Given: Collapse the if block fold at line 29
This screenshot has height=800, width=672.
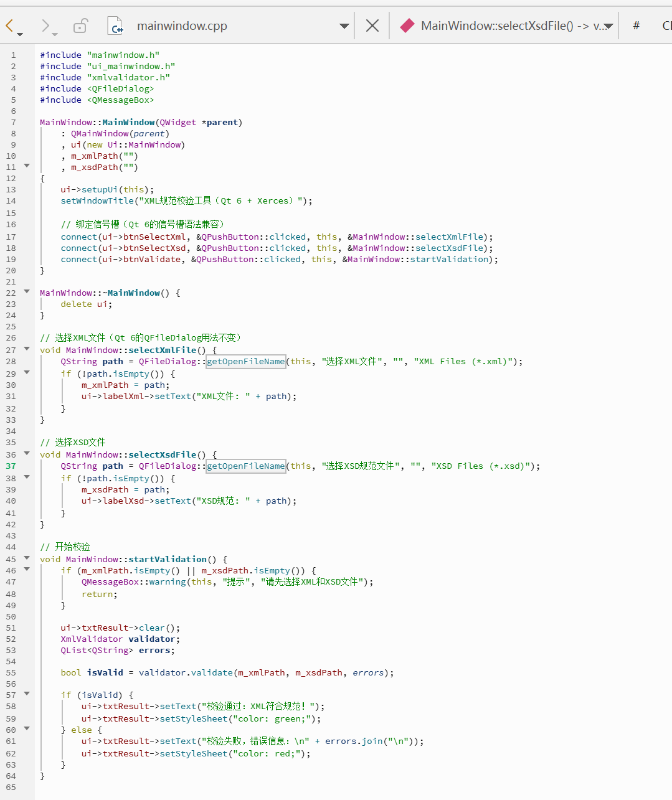Looking at the screenshot, I should [27, 372].
